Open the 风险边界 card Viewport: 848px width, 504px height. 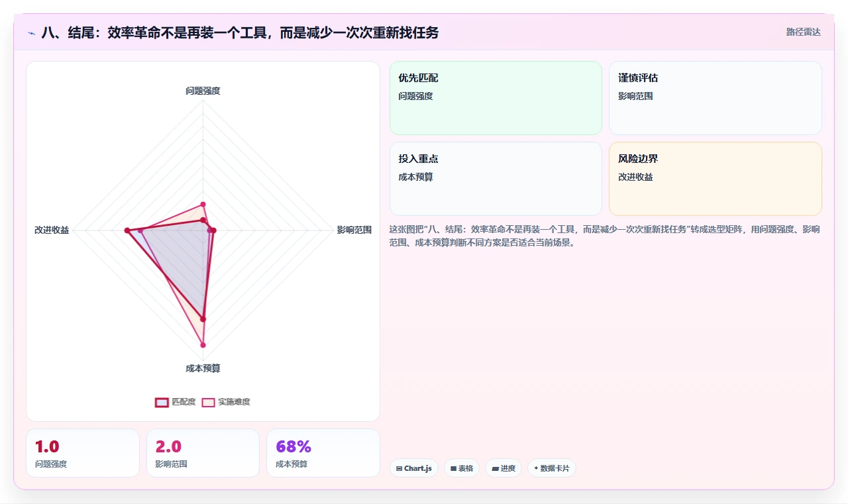[715, 179]
